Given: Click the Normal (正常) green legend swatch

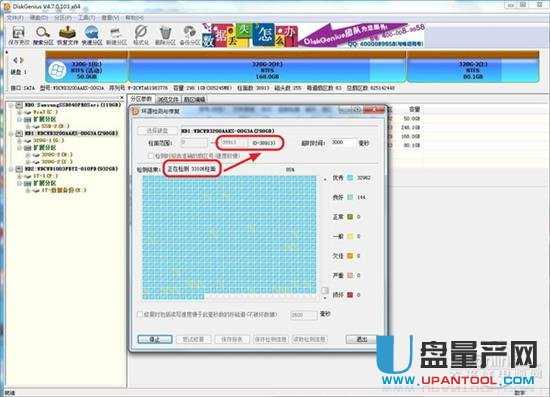Looking at the screenshot, I should (350, 217).
